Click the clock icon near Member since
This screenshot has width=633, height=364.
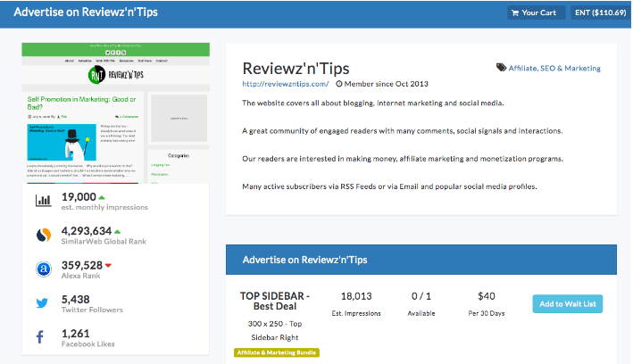coord(339,84)
